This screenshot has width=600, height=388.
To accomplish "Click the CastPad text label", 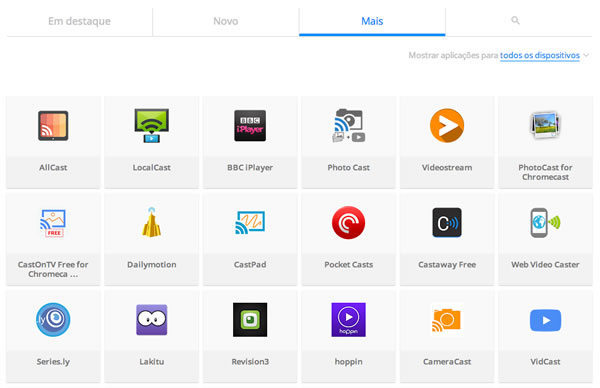I will [250, 265].
